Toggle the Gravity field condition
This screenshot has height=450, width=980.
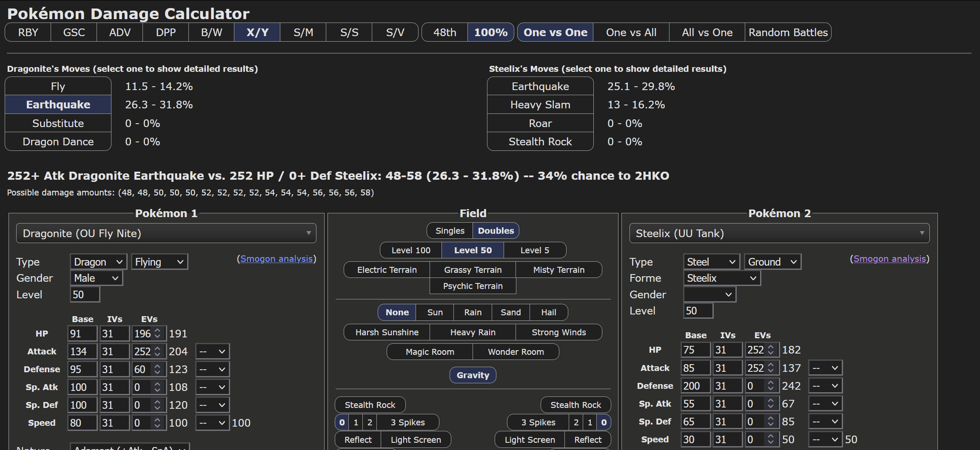pyautogui.click(x=473, y=375)
